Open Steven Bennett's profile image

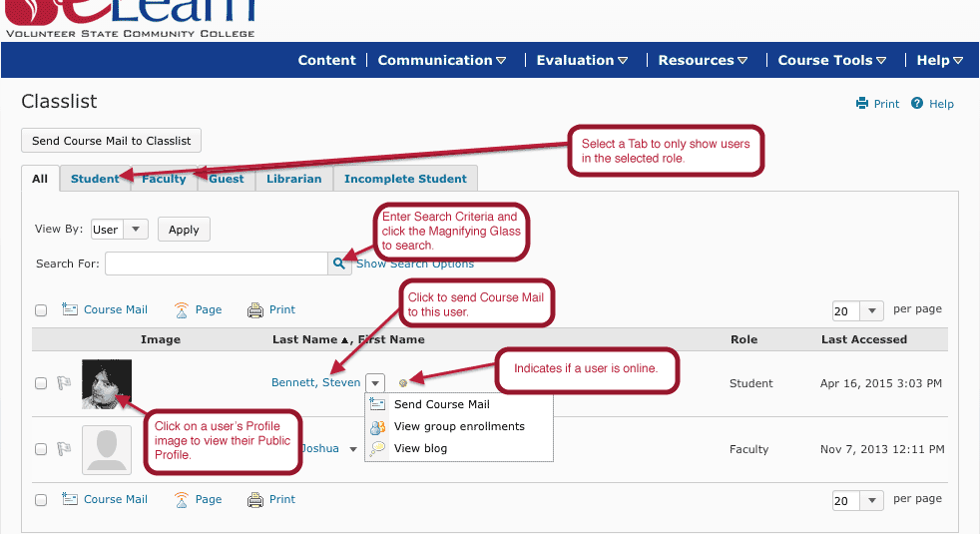[107, 383]
